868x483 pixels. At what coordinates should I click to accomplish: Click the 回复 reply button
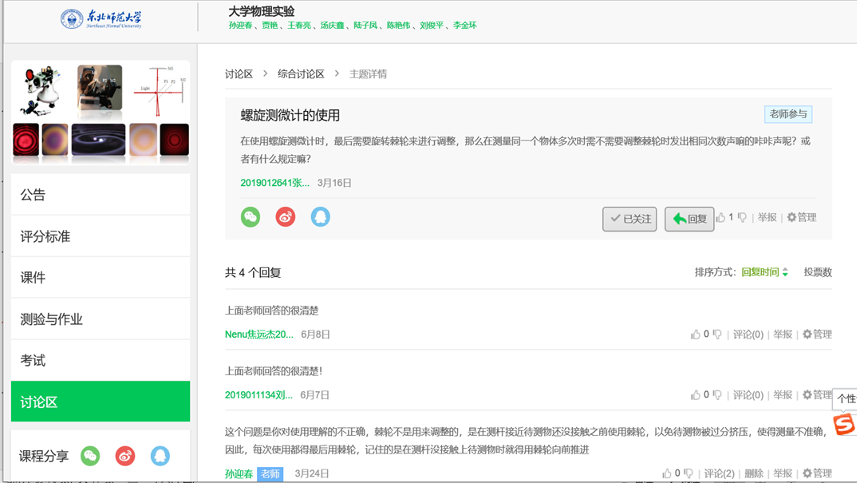point(688,218)
